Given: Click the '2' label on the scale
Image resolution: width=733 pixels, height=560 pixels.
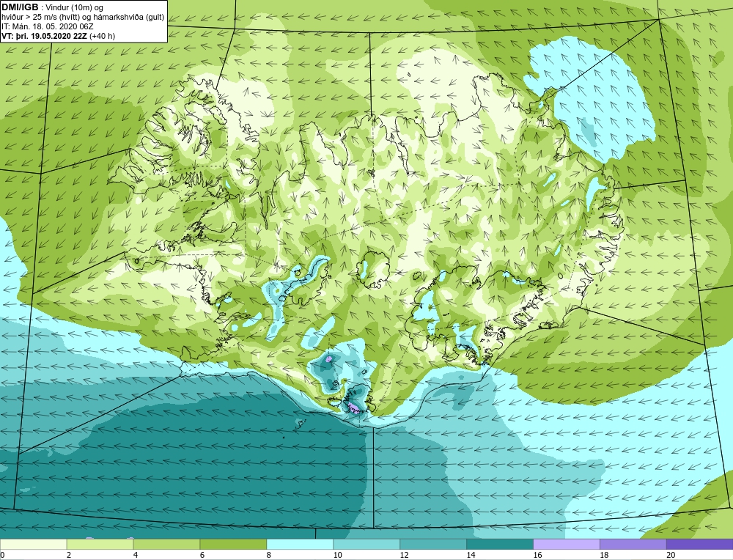Looking at the screenshot, I should tap(69, 555).
